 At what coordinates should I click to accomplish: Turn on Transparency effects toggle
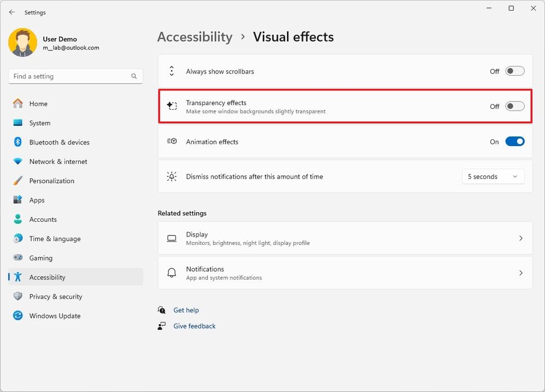(x=515, y=106)
